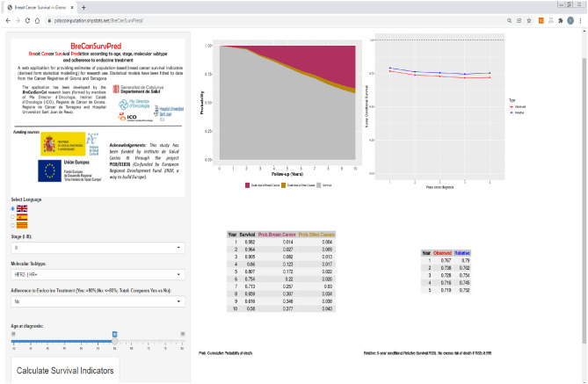Select the Breast Cancer Survival browser tab

pos(40,7)
